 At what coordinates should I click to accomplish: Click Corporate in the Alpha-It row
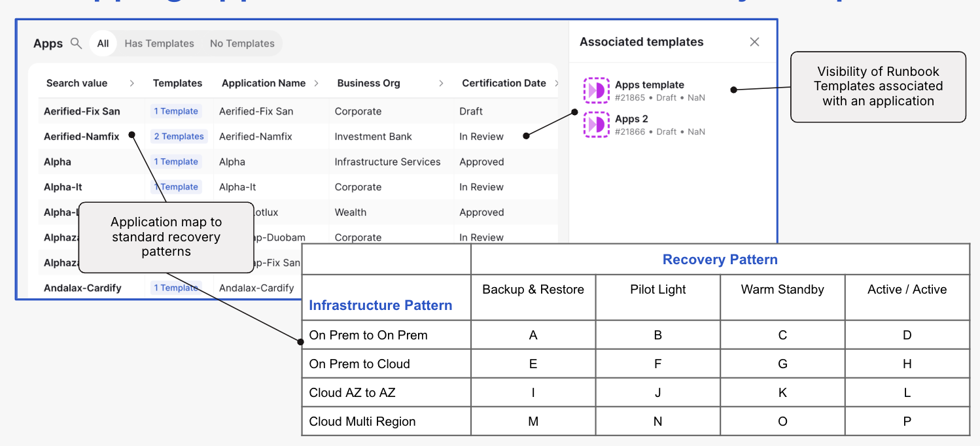pyautogui.click(x=358, y=187)
